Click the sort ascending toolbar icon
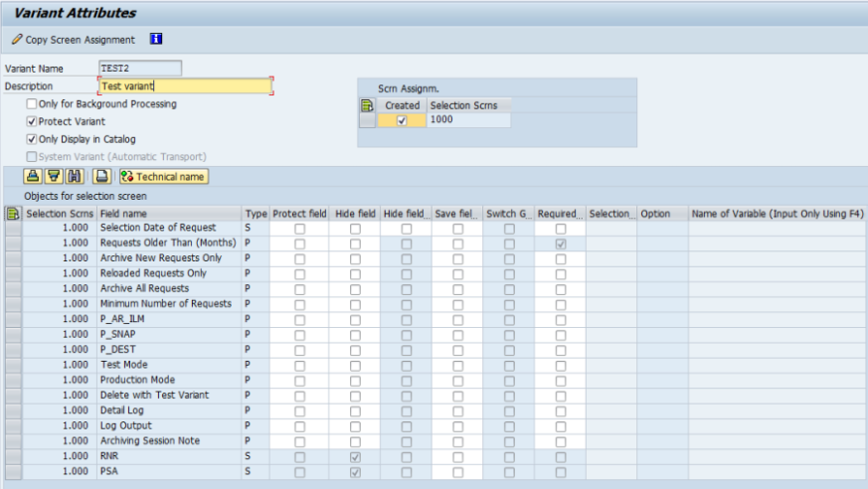This screenshot has width=868, height=489. pyautogui.click(x=33, y=177)
